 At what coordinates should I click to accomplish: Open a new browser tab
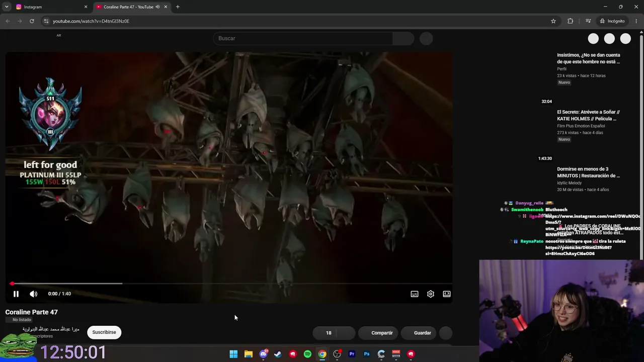point(178,7)
